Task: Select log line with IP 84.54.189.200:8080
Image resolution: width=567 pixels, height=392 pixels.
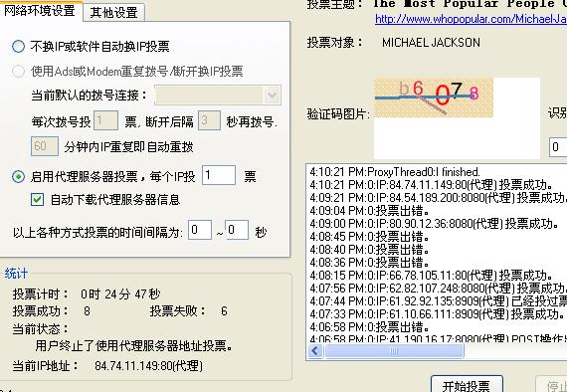Action: [438, 198]
